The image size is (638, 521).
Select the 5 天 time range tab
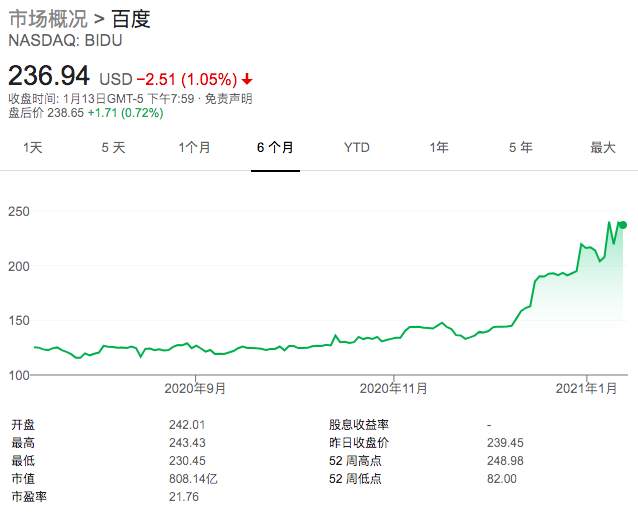pyautogui.click(x=114, y=147)
